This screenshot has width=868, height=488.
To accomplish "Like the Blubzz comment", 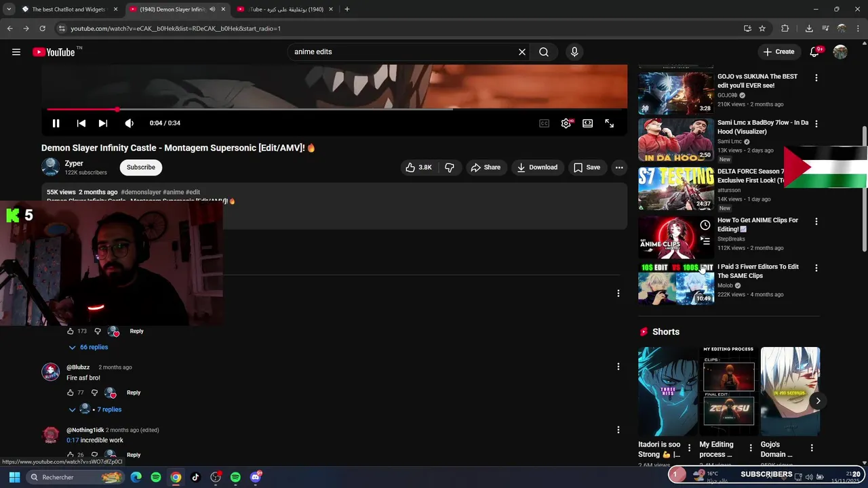I will coord(70,392).
